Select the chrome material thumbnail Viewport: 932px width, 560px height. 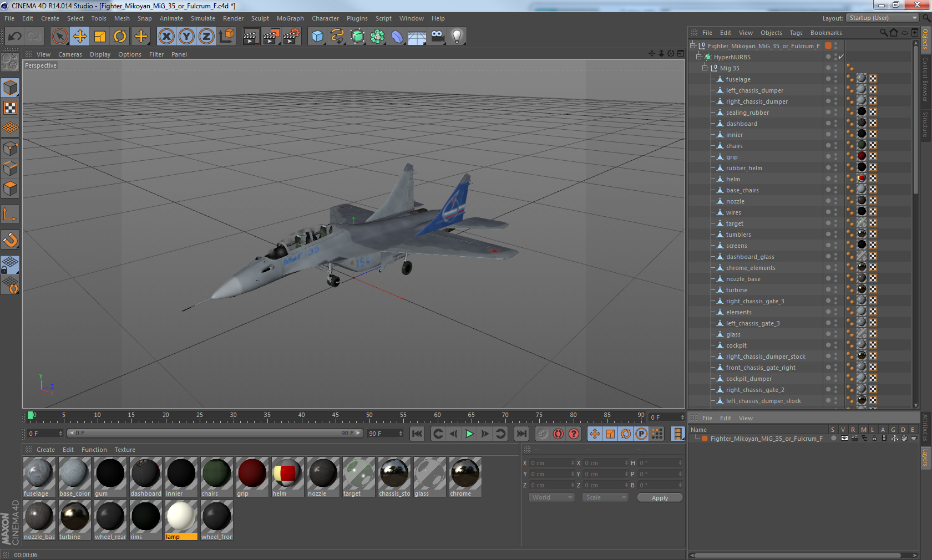click(x=465, y=477)
